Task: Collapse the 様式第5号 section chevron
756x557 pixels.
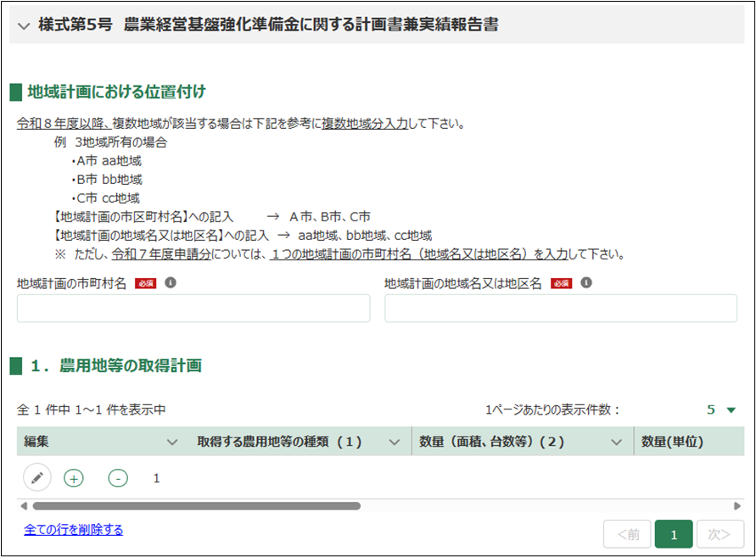Action: tap(23, 26)
